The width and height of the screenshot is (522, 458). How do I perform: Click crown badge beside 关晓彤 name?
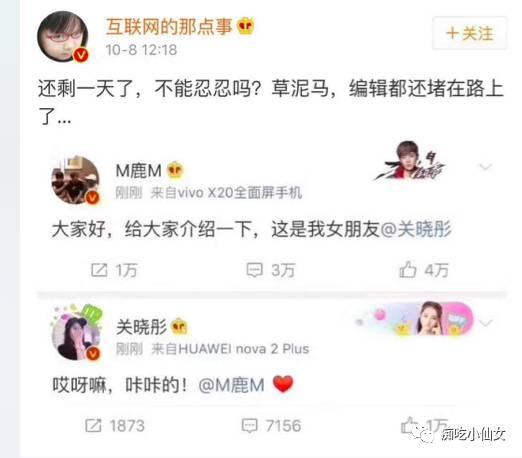point(179,326)
